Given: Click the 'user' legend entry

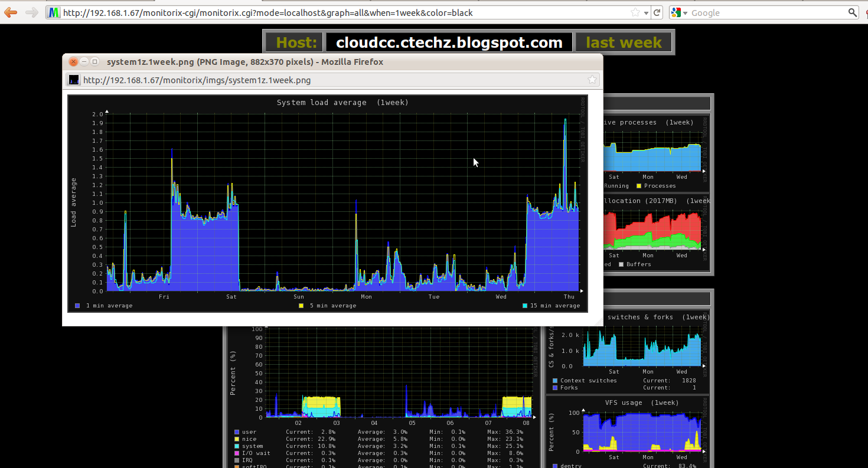Looking at the screenshot, I should (x=249, y=432).
